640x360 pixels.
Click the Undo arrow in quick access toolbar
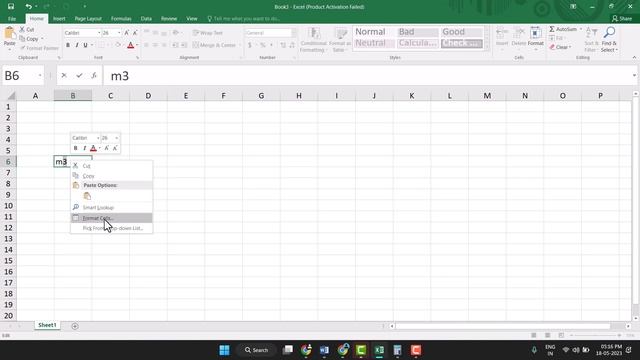click(28, 7)
